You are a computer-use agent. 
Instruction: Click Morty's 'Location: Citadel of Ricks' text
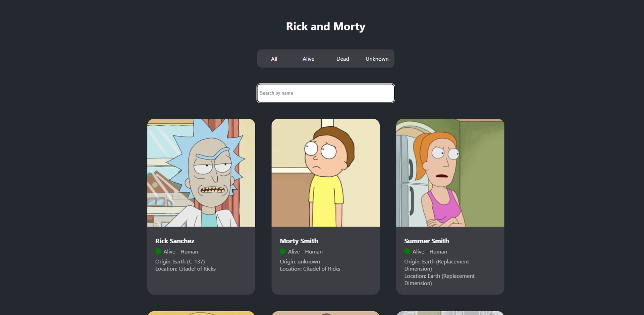[x=310, y=269]
